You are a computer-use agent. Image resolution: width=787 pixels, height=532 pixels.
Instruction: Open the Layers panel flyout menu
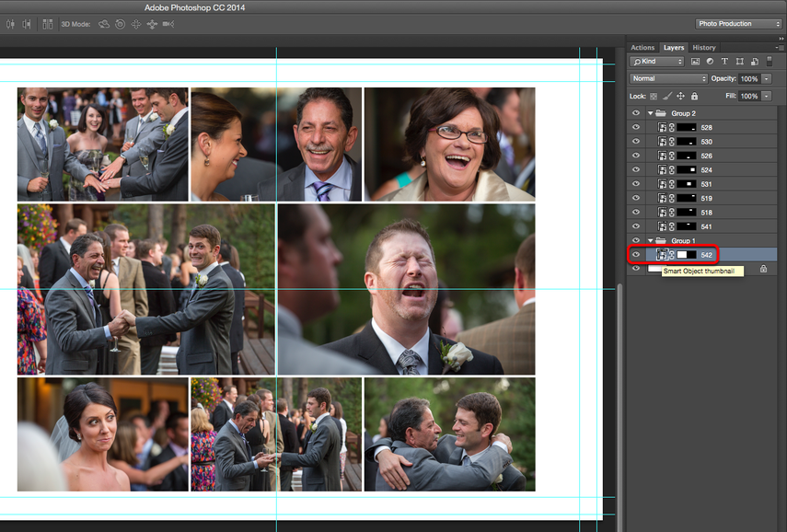(780, 48)
